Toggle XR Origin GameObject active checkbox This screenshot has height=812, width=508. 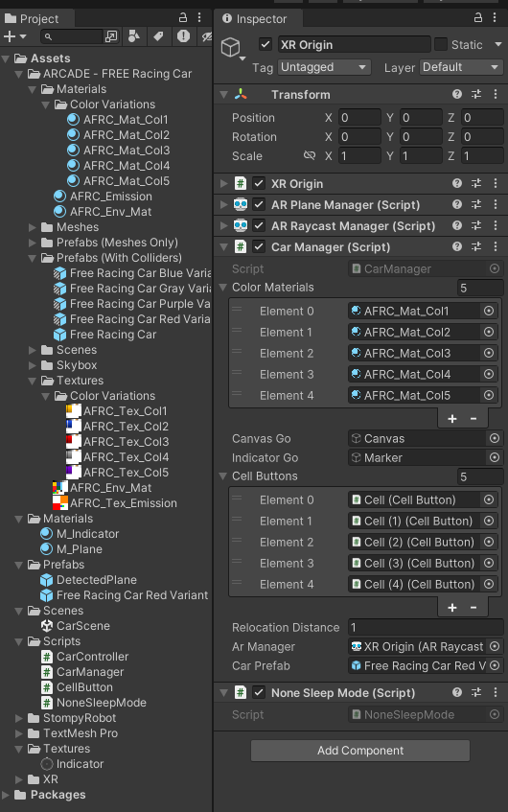266,44
